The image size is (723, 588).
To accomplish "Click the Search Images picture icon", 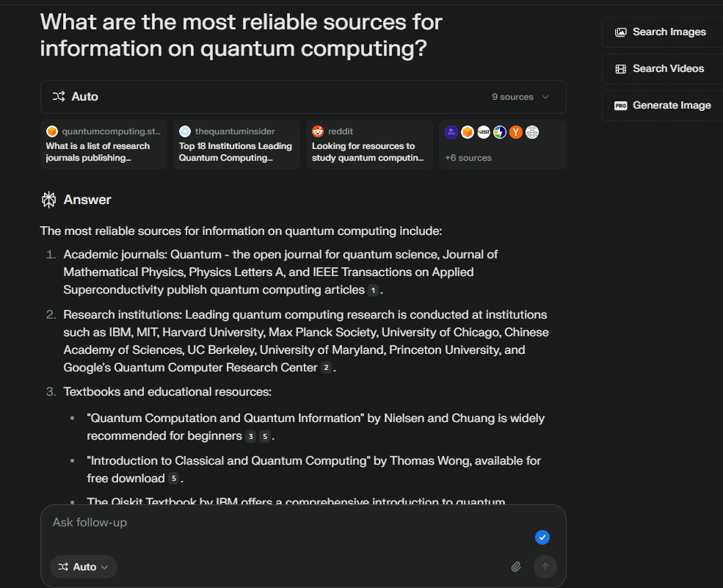I will click(x=621, y=32).
